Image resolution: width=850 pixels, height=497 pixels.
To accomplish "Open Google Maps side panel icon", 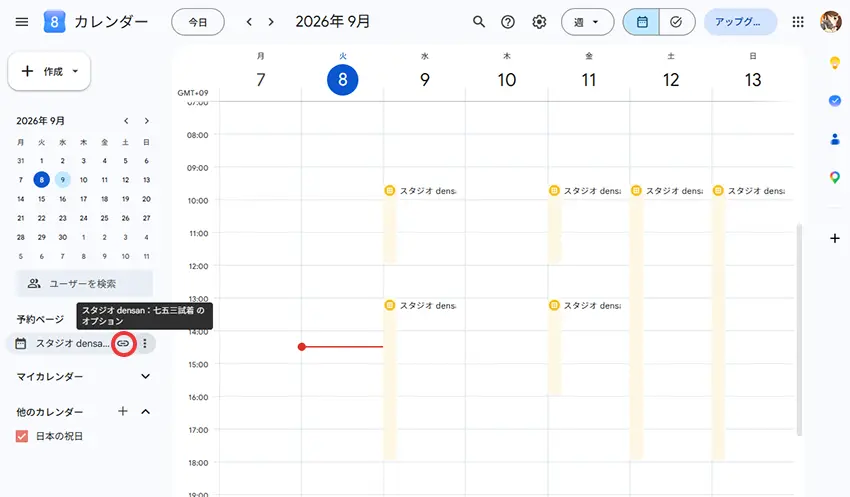I will tap(835, 177).
